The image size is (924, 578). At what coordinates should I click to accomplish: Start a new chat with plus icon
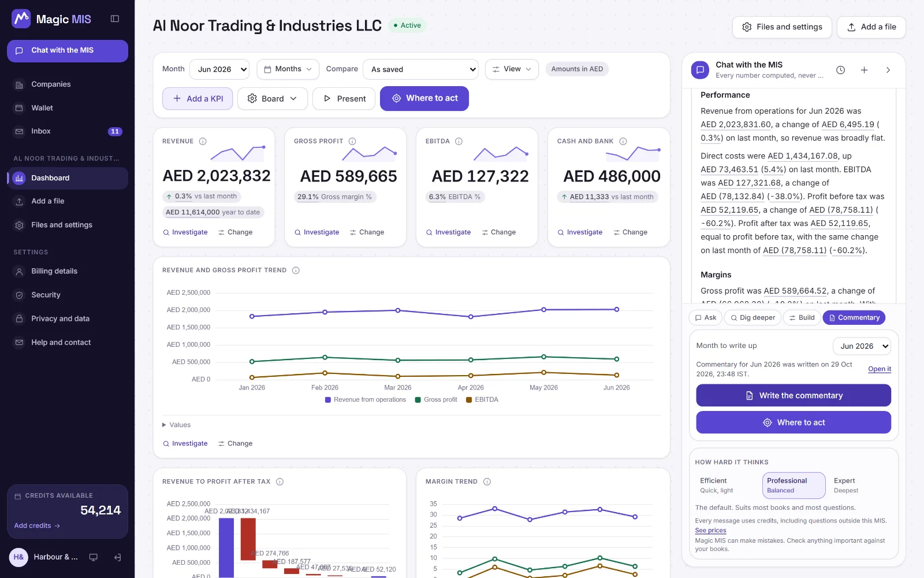(x=865, y=70)
